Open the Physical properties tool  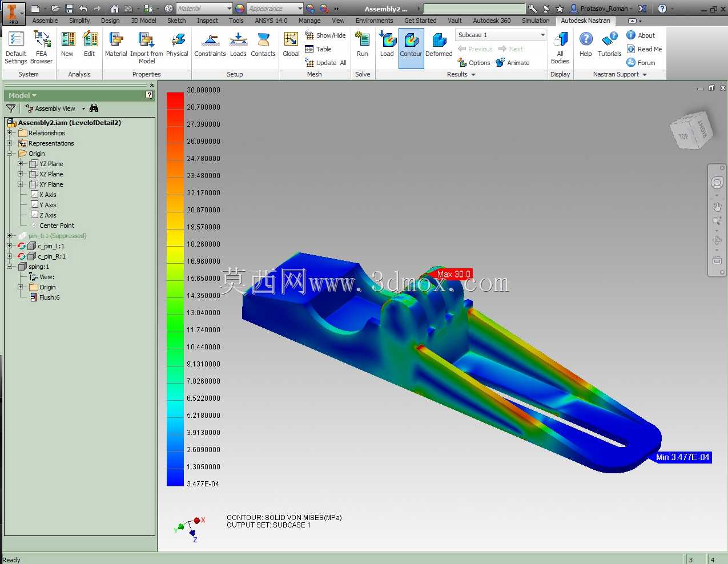click(x=177, y=45)
